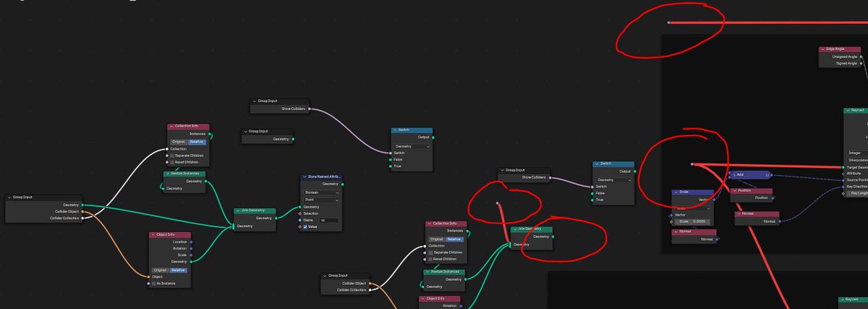Collapse the leftmost Collection Info node

coord(171,126)
